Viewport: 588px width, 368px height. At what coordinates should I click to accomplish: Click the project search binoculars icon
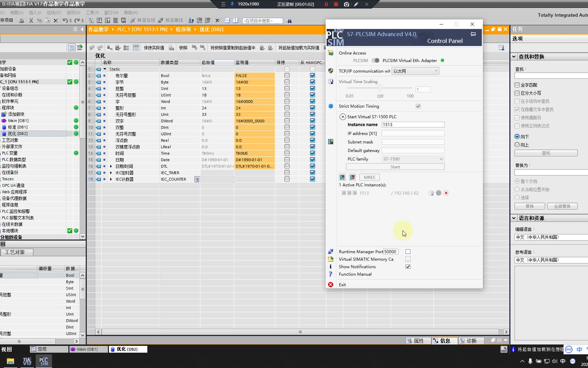tap(289, 21)
